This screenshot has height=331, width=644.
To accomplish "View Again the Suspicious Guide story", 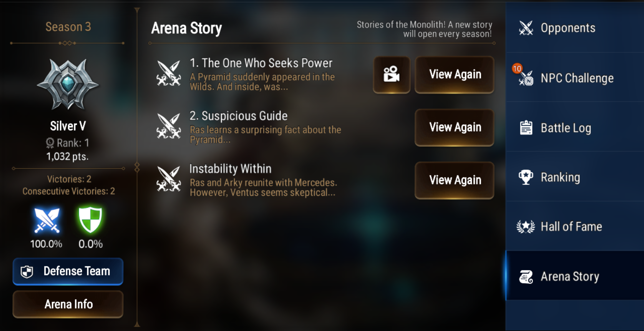I will click(454, 127).
